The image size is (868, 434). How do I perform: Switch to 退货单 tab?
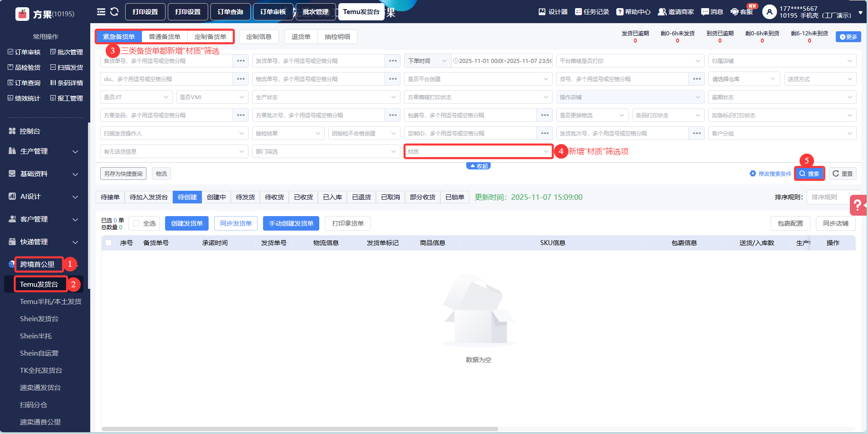click(301, 37)
